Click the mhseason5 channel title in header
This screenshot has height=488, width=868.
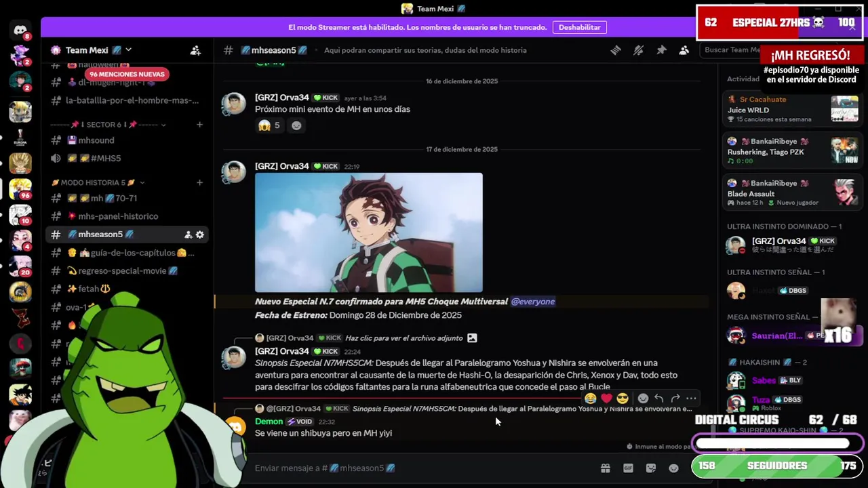(279, 50)
